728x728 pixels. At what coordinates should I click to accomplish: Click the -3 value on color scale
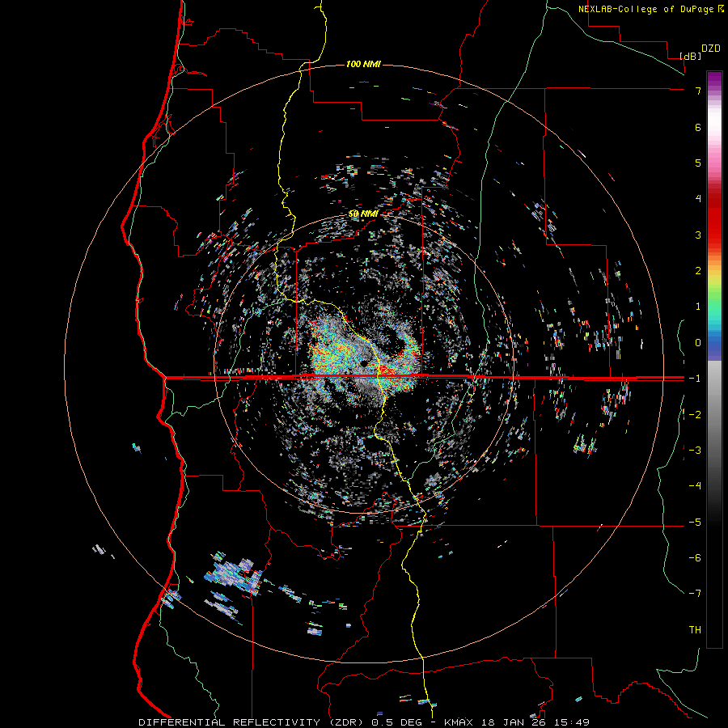click(695, 451)
